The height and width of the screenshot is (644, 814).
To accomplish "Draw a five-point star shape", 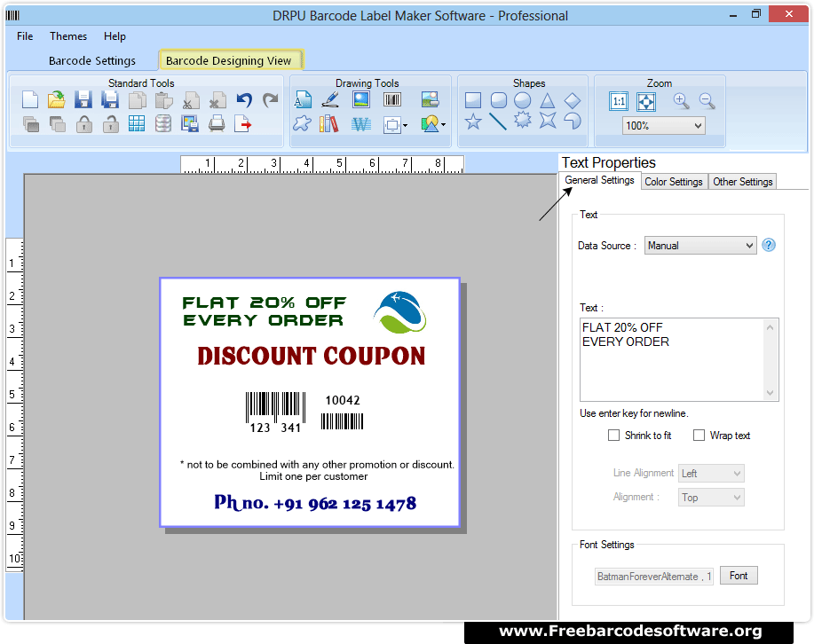I will (x=473, y=122).
